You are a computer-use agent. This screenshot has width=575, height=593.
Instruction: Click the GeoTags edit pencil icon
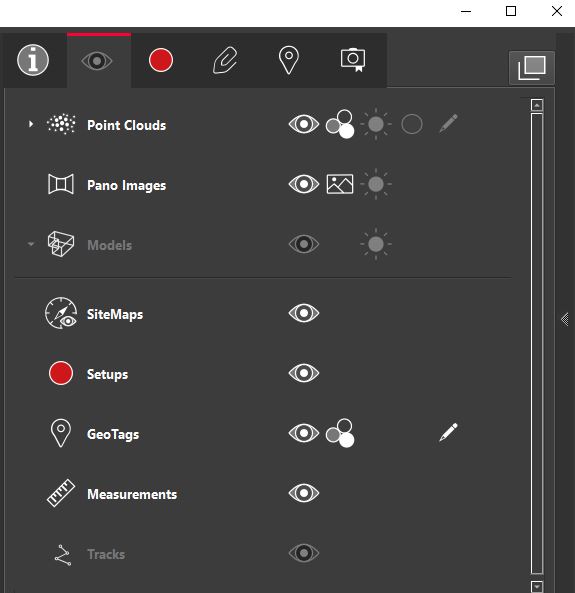(448, 432)
